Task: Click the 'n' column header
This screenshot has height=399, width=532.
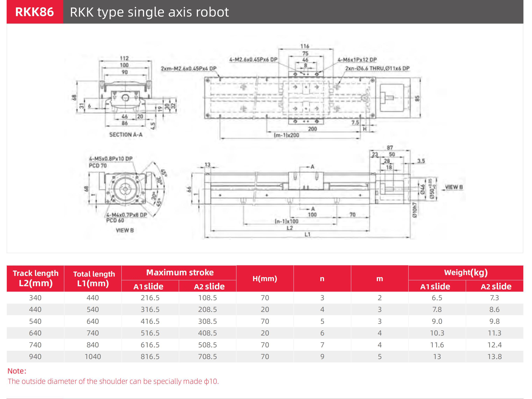Action: (x=322, y=279)
